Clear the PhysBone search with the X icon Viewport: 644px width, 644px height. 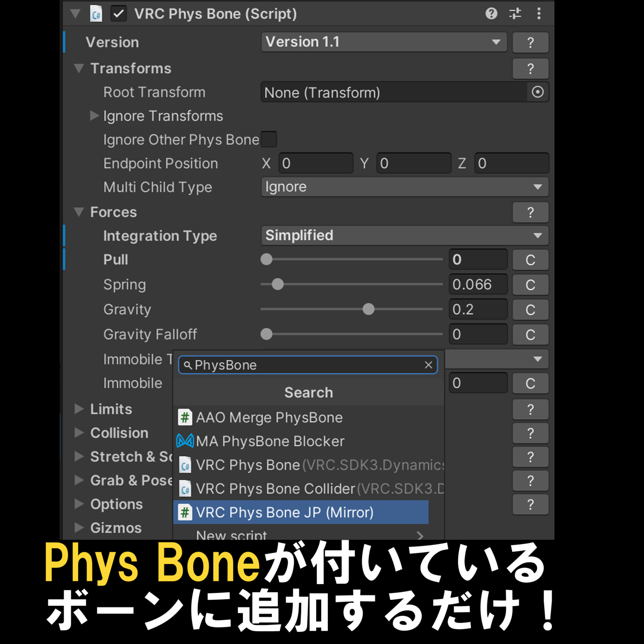pos(428,365)
